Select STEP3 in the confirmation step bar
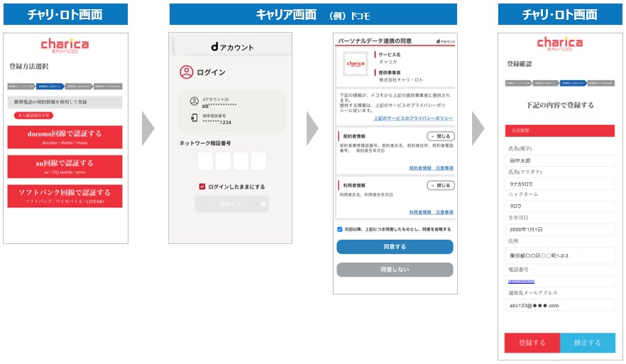The image size is (626, 364). pyautogui.click(x=573, y=83)
